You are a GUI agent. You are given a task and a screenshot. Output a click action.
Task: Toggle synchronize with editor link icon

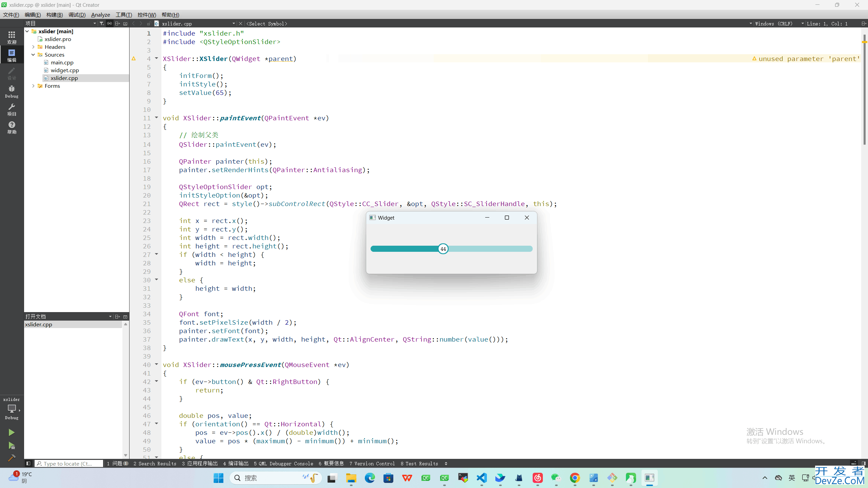coord(110,23)
